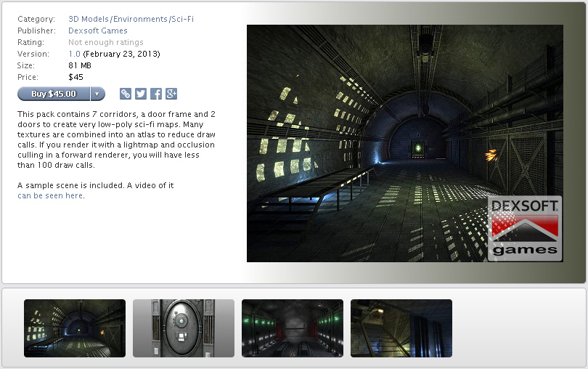The height and width of the screenshot is (369, 588).
Task: Click the large corridor preview image
Action: pyautogui.click(x=405, y=143)
